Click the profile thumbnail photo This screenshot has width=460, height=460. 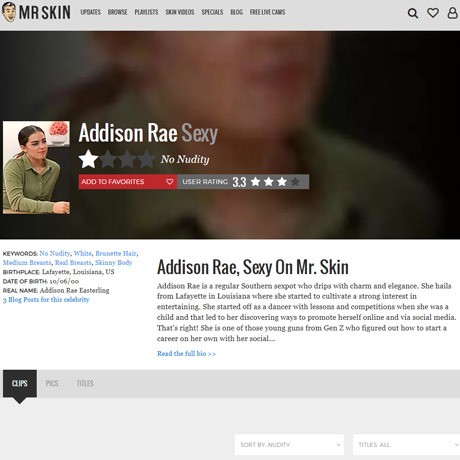36,167
